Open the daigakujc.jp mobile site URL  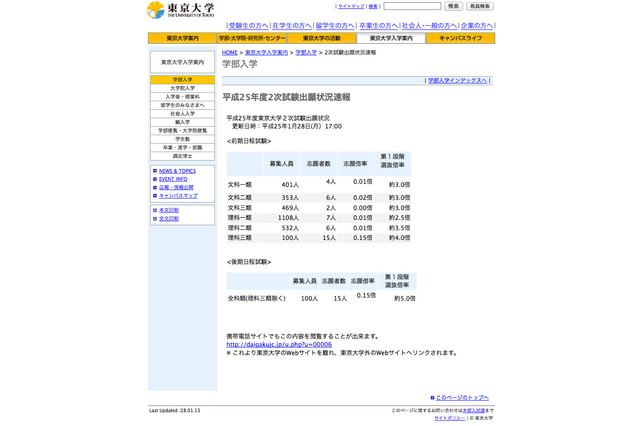[279, 344]
